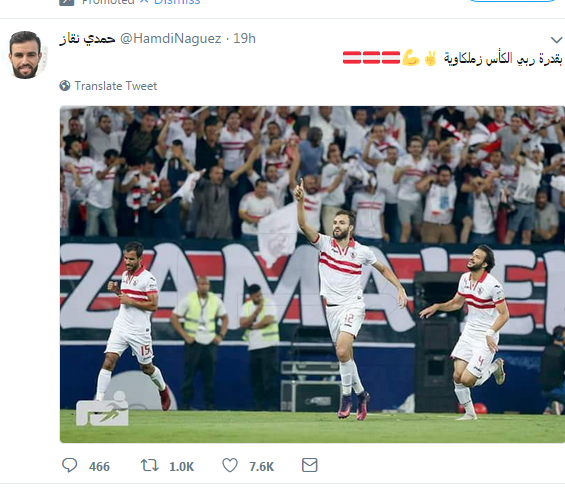565x494 pixels.
Task: Click the display name حمدي نقاز
Action: 87,39
